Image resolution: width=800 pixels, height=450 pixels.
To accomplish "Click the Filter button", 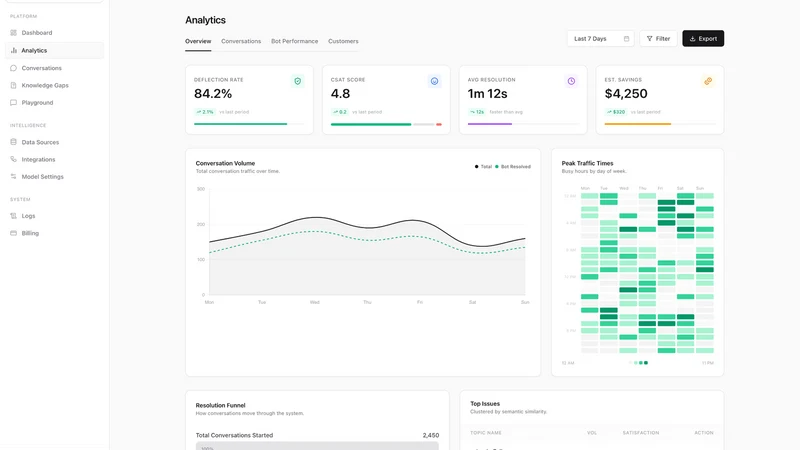I will click(658, 39).
